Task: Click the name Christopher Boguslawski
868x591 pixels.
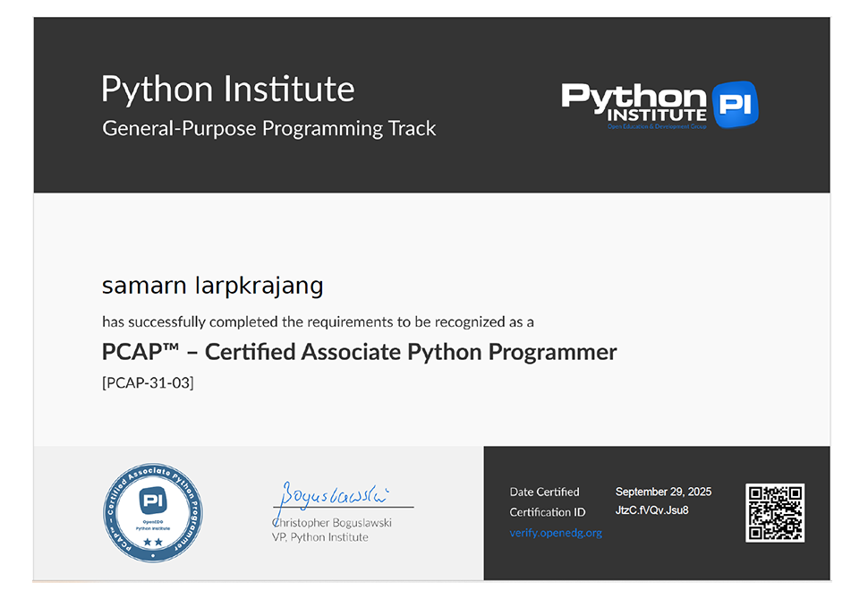Action: [x=332, y=522]
